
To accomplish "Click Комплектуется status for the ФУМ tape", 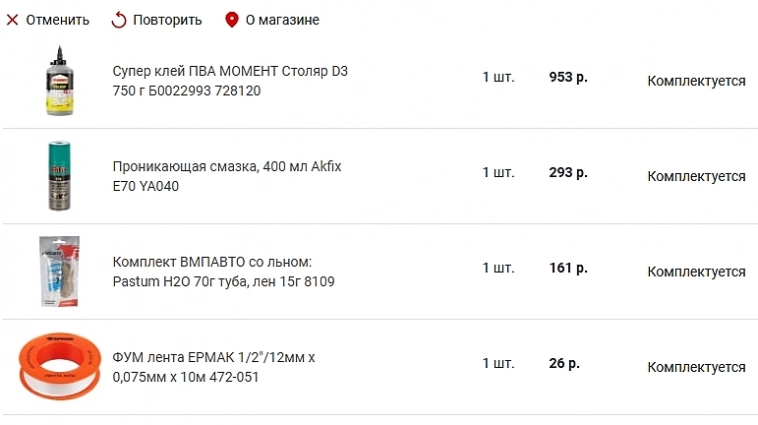I will (x=696, y=367).
